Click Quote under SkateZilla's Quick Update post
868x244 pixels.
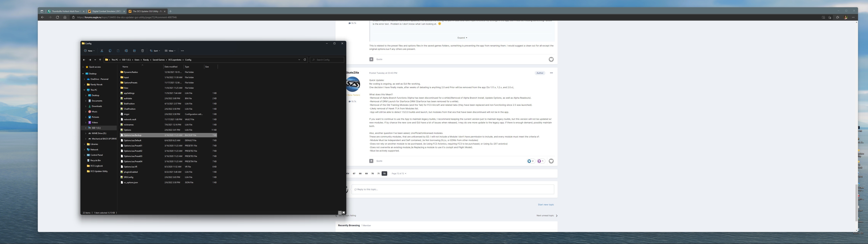tap(379, 161)
